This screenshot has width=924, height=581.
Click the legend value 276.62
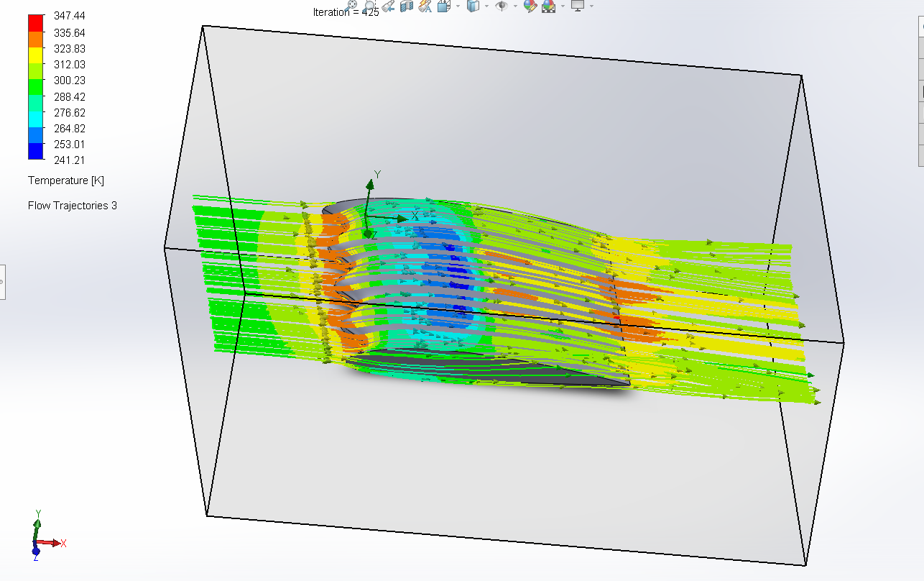click(70, 113)
